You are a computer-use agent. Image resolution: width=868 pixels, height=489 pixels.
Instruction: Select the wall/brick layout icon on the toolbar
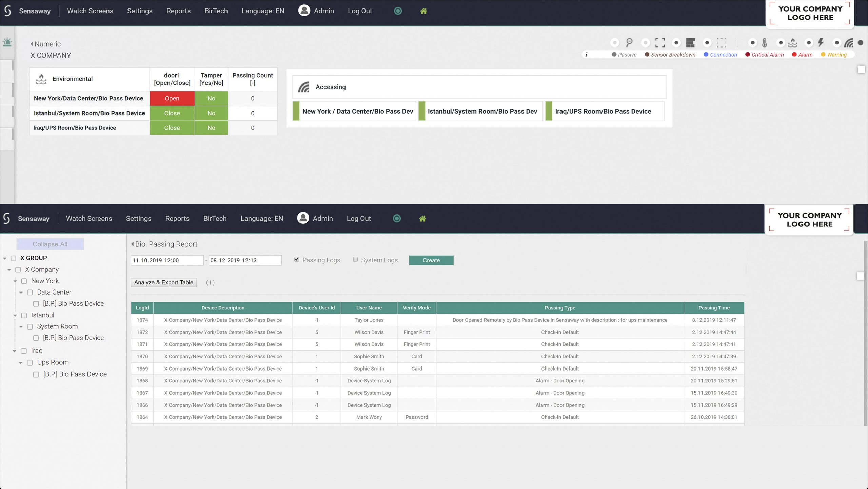click(691, 43)
